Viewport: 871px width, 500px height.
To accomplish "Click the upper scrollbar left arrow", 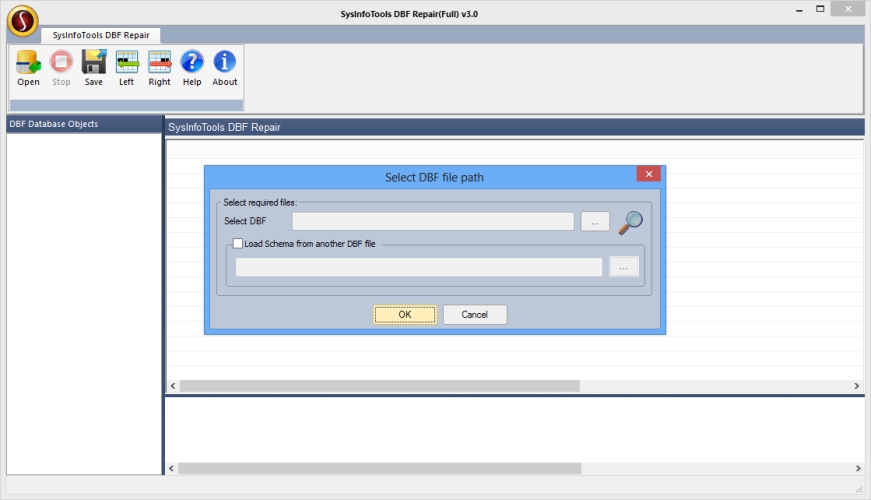I will (x=173, y=386).
